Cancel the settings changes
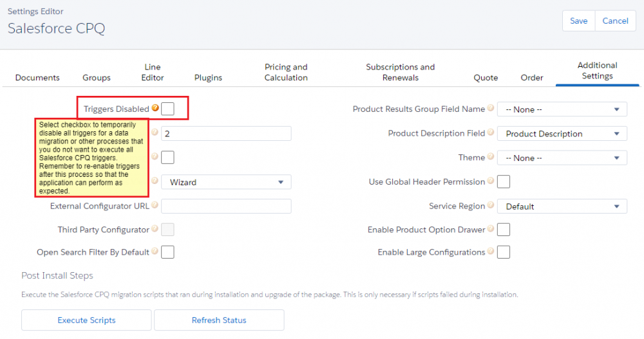644x339 pixels. pyautogui.click(x=615, y=21)
